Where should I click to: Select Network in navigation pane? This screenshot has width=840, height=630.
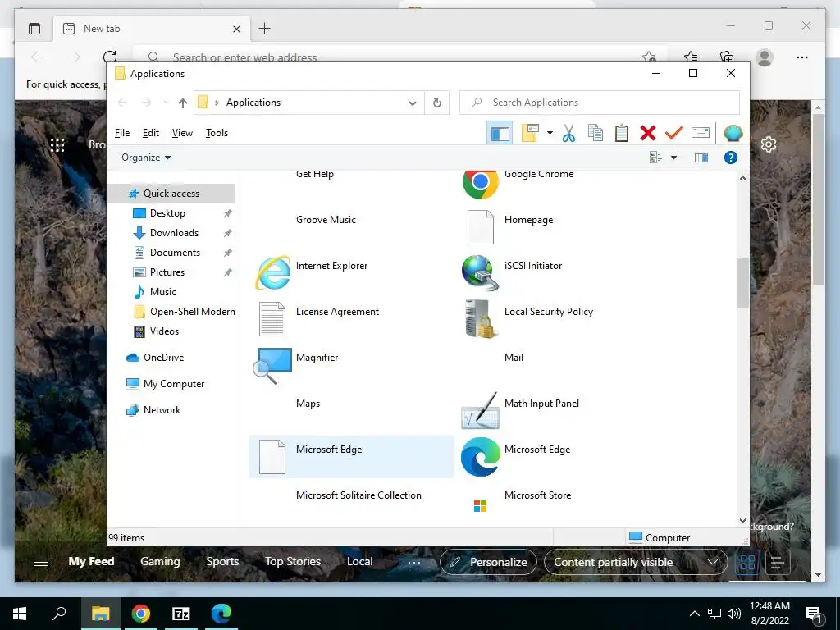pyautogui.click(x=162, y=410)
